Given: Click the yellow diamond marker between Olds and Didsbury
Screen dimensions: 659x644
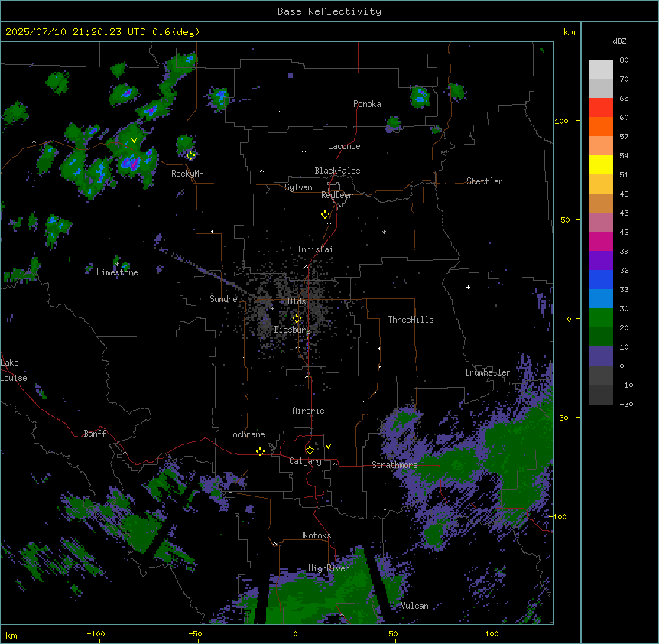Looking at the screenshot, I should (297, 319).
